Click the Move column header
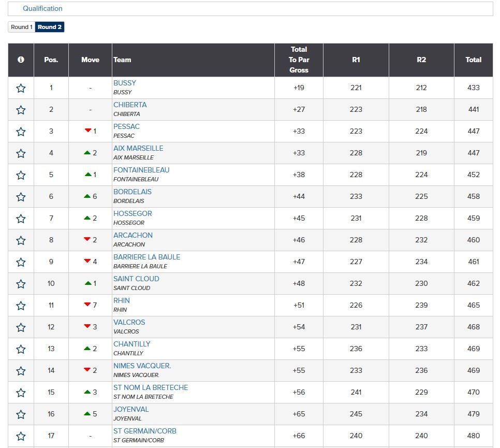Image resolution: width=500 pixels, height=448 pixels. (90, 60)
